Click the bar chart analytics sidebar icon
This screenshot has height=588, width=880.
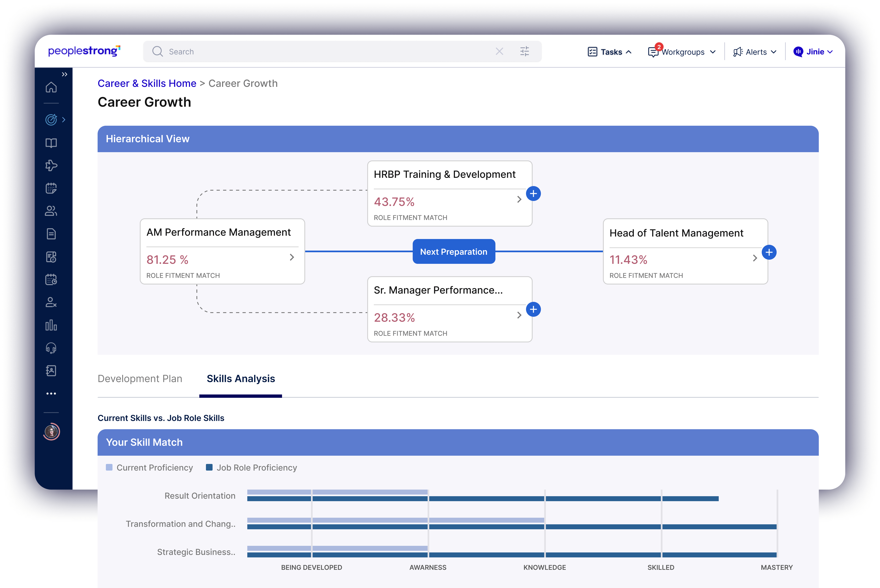(51, 325)
